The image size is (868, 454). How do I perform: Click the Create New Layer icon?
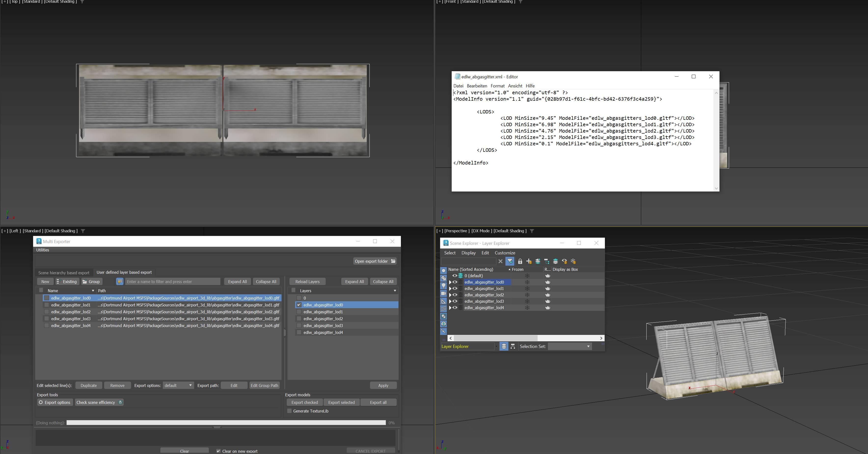tap(529, 261)
